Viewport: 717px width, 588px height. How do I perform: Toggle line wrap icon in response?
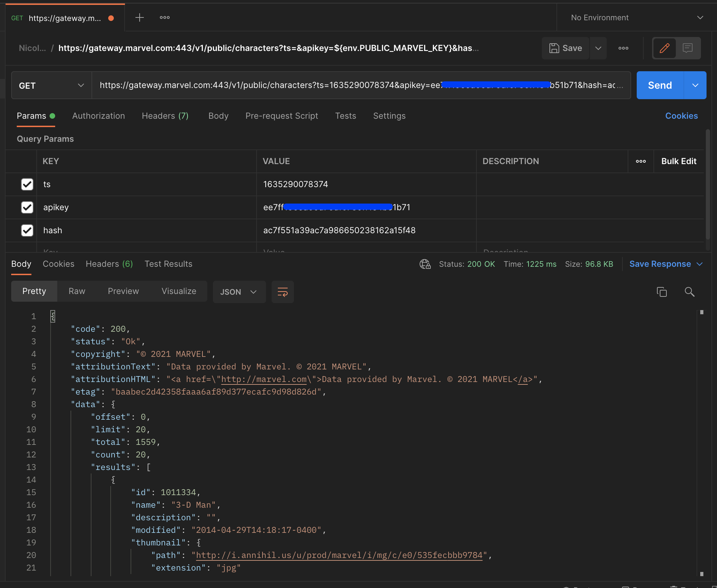click(x=282, y=292)
